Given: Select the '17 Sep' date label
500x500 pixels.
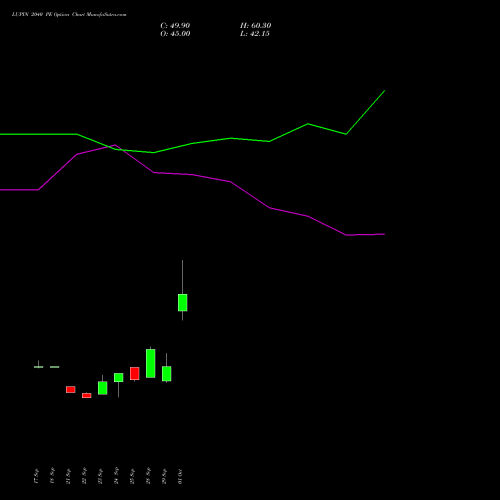Looking at the screenshot, I should (36, 476).
